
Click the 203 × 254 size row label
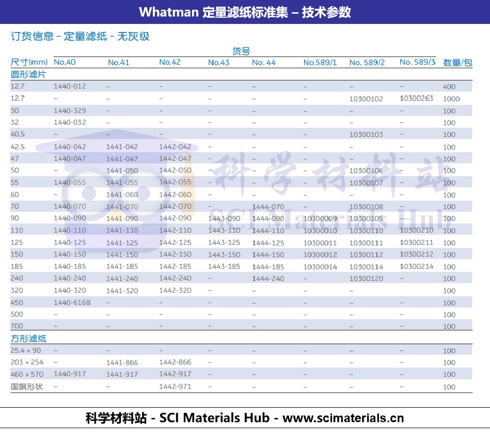click(x=27, y=362)
